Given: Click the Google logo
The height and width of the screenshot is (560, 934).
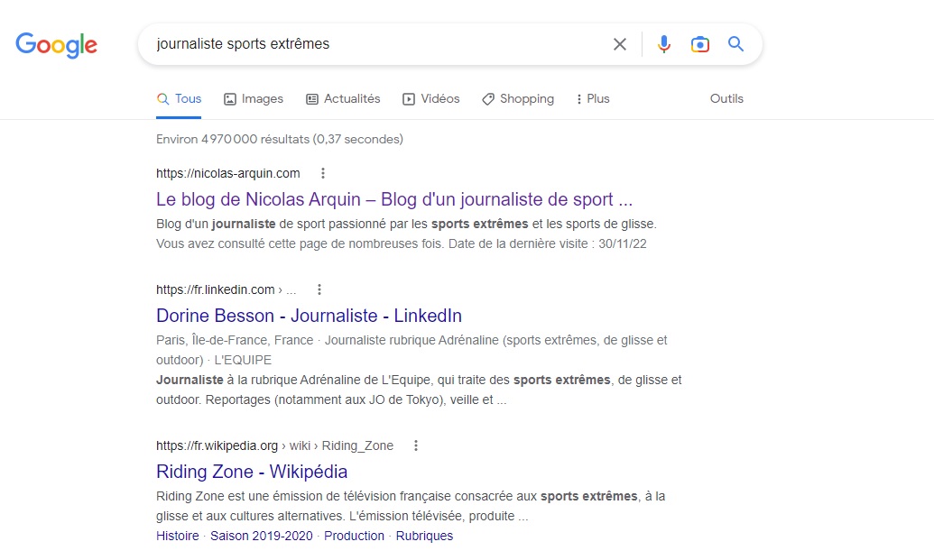Looking at the screenshot, I should click(56, 44).
